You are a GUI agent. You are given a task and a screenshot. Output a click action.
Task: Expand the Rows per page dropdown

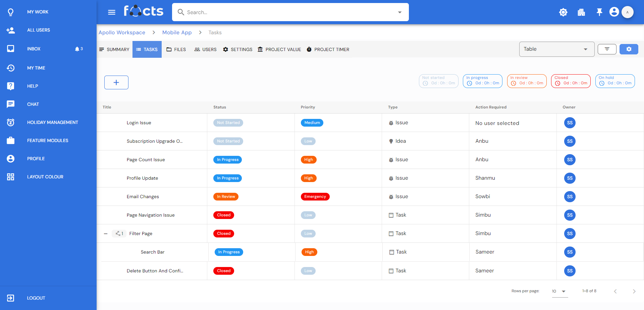559,291
